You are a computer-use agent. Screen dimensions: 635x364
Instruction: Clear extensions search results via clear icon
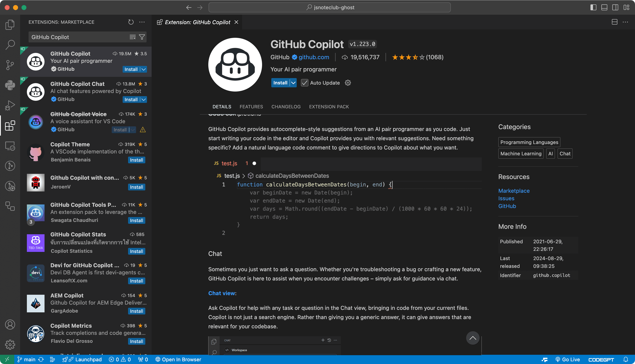click(x=132, y=37)
